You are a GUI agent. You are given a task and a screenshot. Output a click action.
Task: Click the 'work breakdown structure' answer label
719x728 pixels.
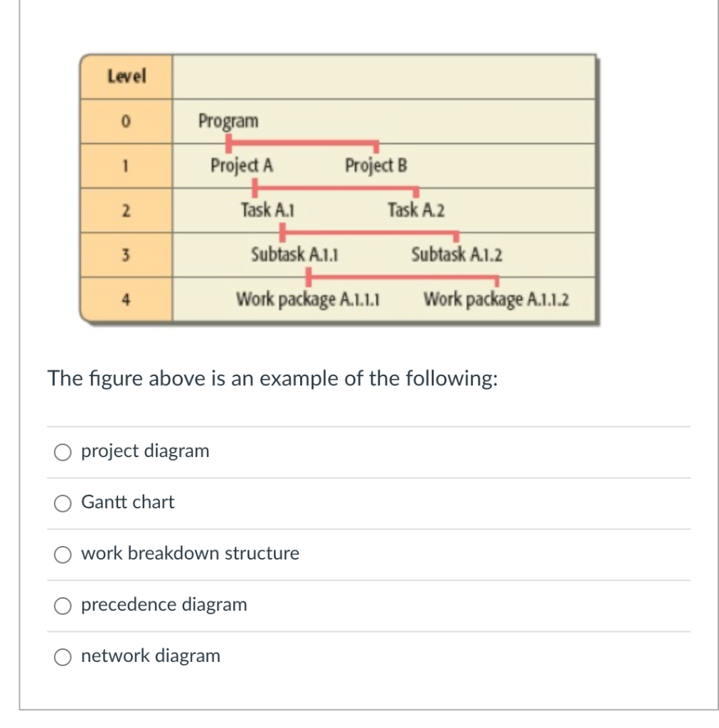pyautogui.click(x=190, y=553)
